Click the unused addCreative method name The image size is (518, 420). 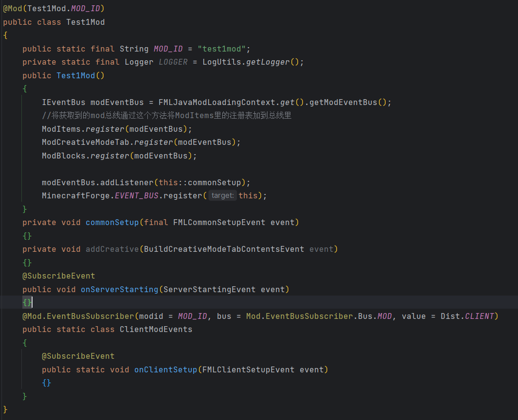tap(112, 249)
